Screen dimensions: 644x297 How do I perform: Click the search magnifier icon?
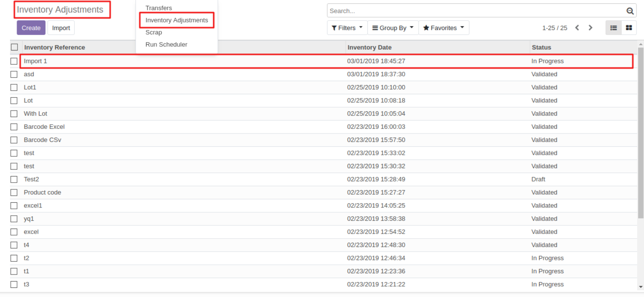pyautogui.click(x=630, y=11)
